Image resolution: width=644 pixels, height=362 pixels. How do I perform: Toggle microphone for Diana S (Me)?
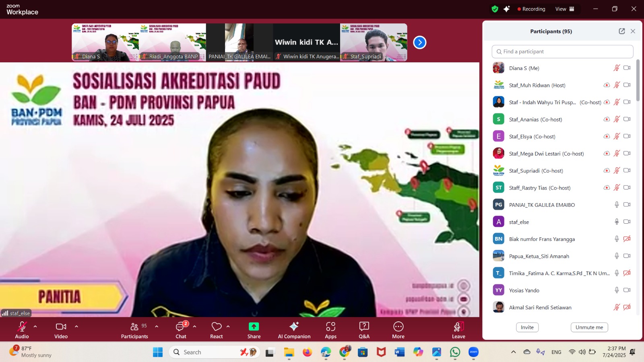click(616, 68)
